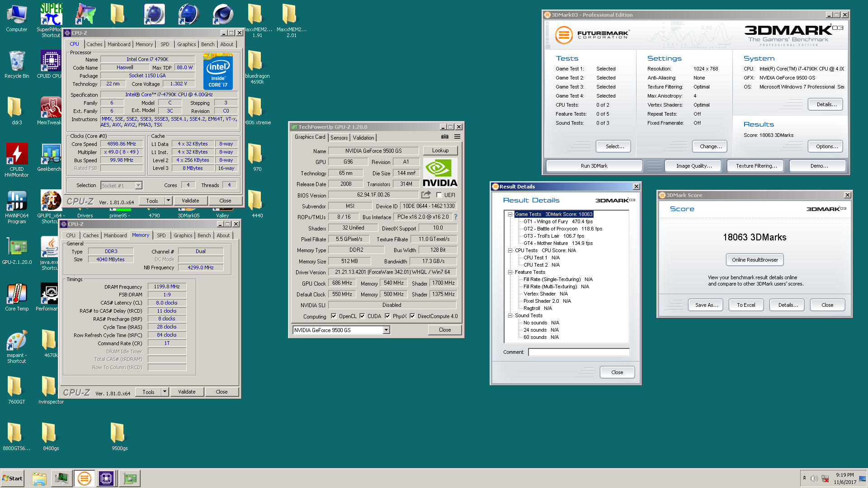
Task: Select GT4 - Mother Nature result row
Action: [558, 243]
